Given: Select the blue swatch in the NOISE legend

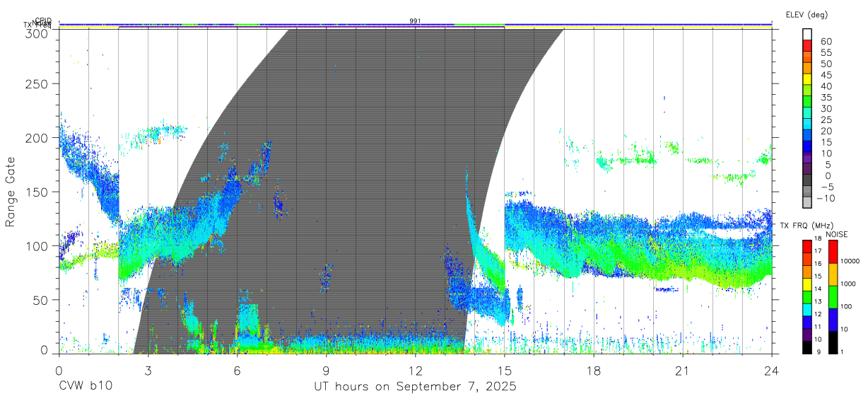Looking at the screenshot, I should tap(832, 320).
